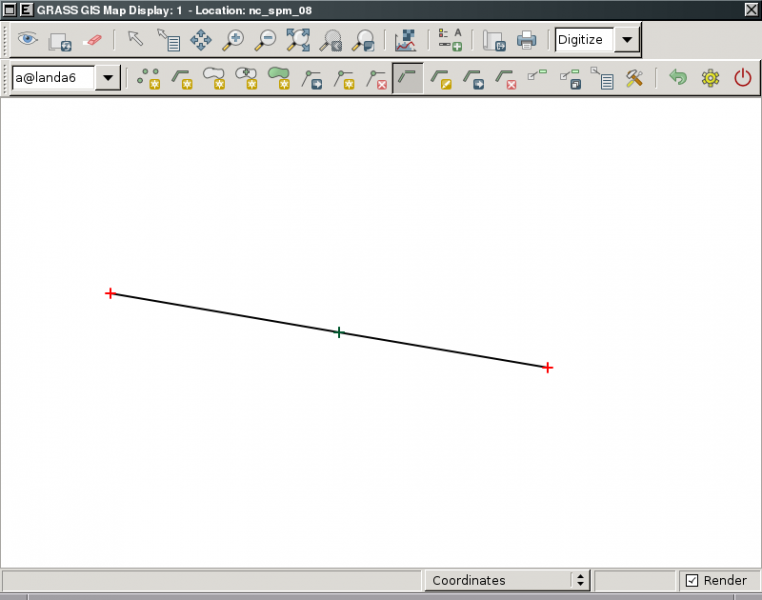Toggle the pointer arrow tool

(x=135, y=40)
